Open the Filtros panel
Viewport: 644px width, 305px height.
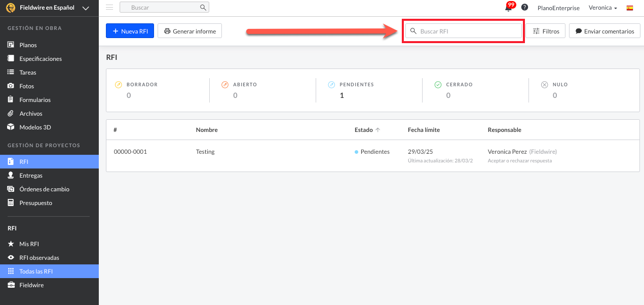545,31
